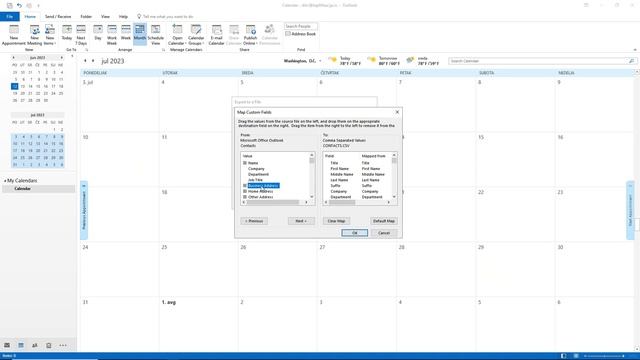640x360 pixels.
Task: Select the Last Name field in the To list
Action: tap(339, 180)
